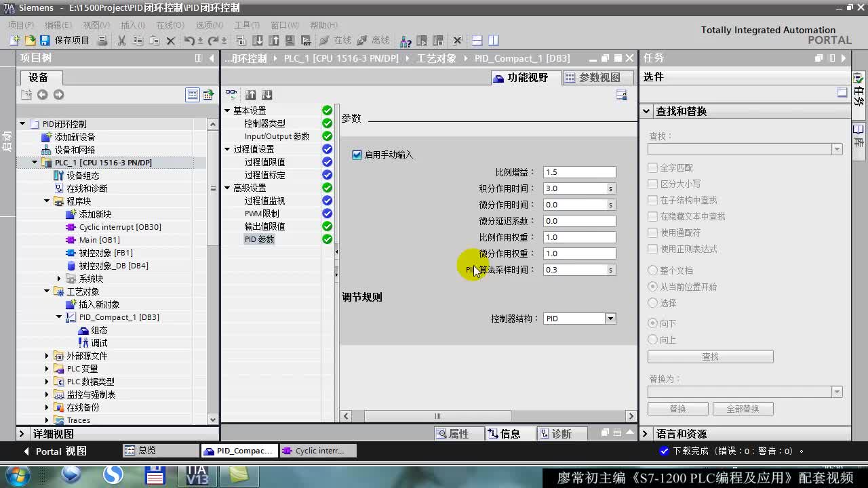Click the split editor horizontally icon
This screenshot has width=868, height=488.
[477, 41]
